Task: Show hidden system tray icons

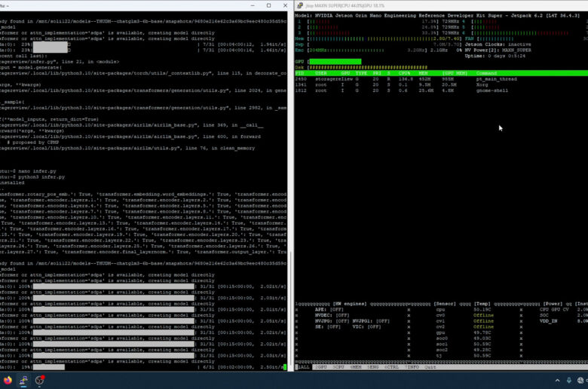Action: (557, 381)
